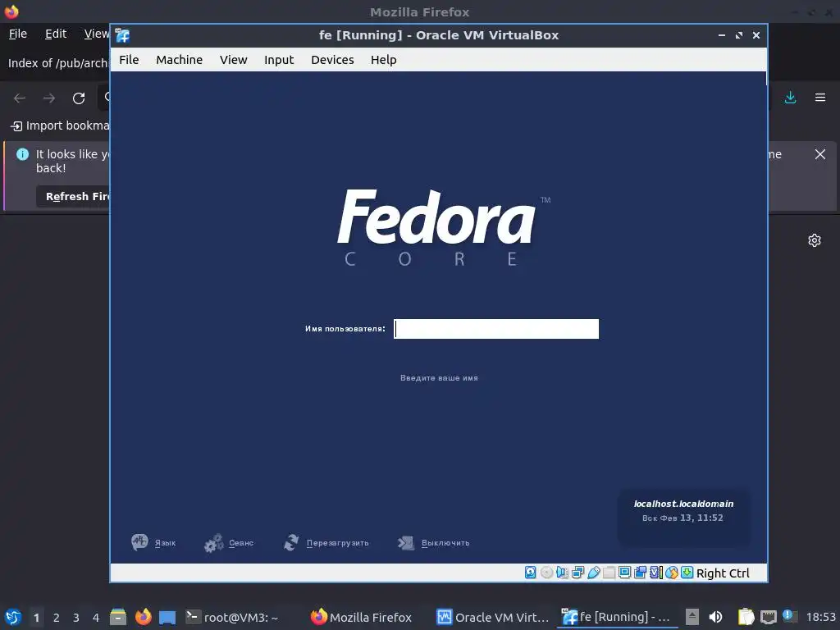This screenshot has height=630, width=840.
Task: Open the VirtualBox Help menu
Action: click(384, 59)
